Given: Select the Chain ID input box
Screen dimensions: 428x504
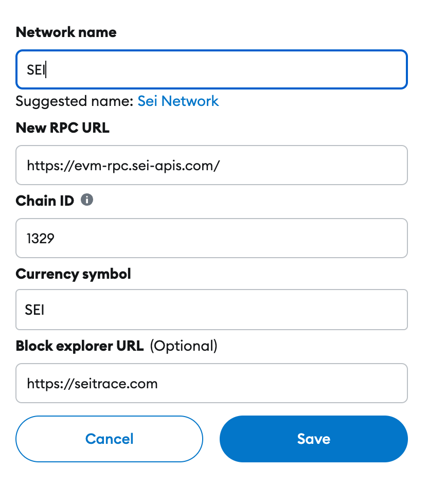Looking at the screenshot, I should [x=211, y=238].
